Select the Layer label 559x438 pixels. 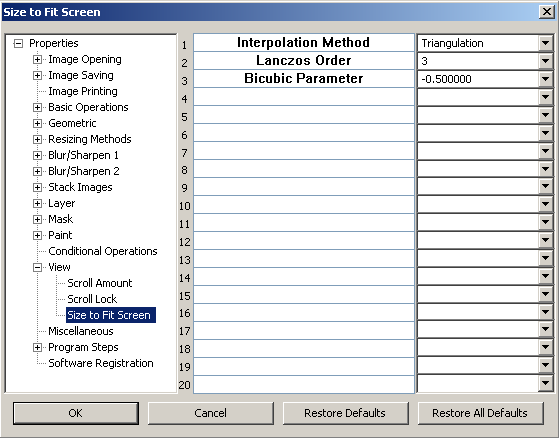pyautogui.click(x=62, y=203)
